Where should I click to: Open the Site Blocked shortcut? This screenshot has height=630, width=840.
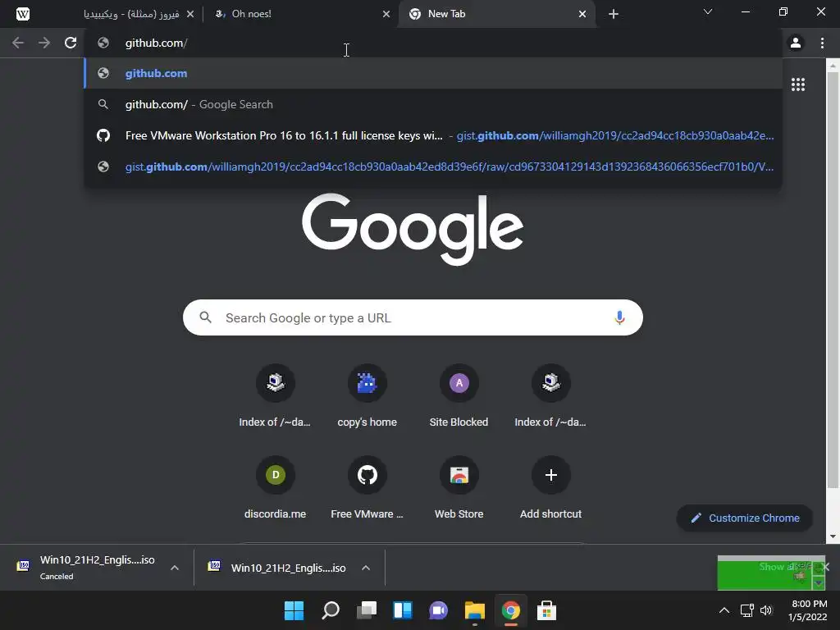459,395
